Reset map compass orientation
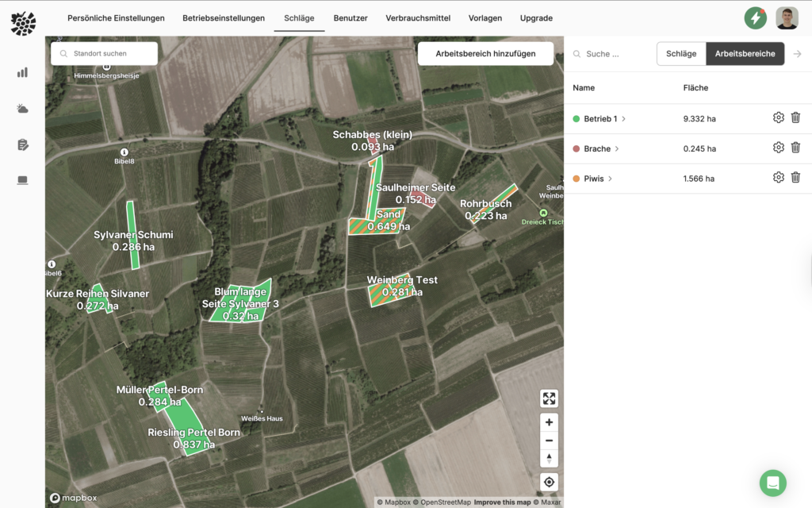Viewport: 812px width, 508px height. click(549, 458)
